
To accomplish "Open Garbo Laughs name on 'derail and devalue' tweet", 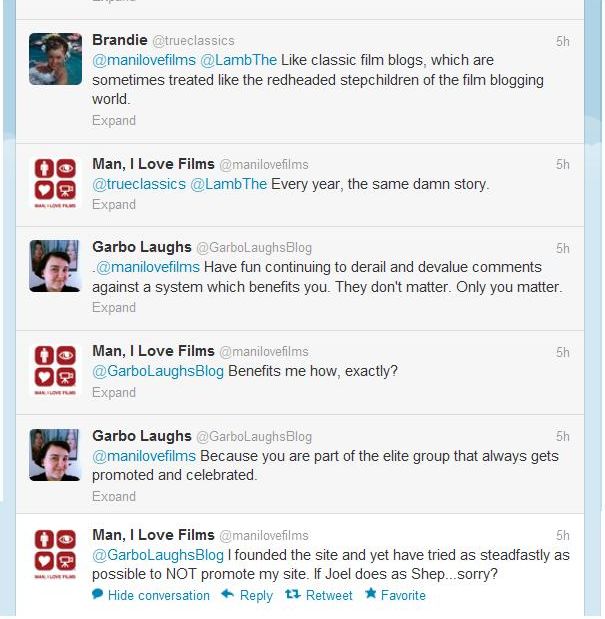I will [141, 247].
